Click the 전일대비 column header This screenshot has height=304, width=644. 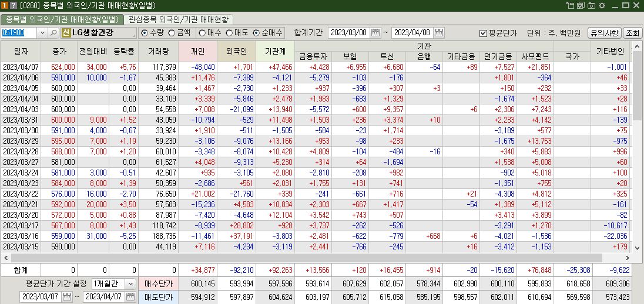(93, 51)
